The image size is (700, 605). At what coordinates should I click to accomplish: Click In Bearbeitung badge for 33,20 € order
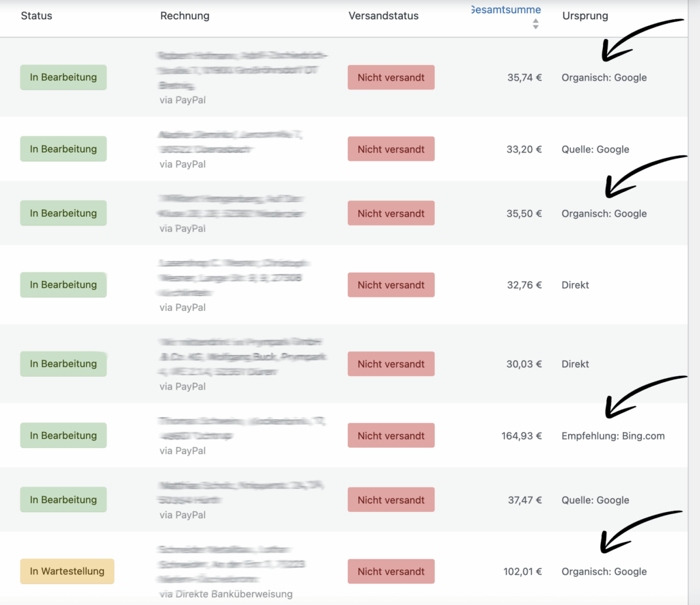pos(64,148)
